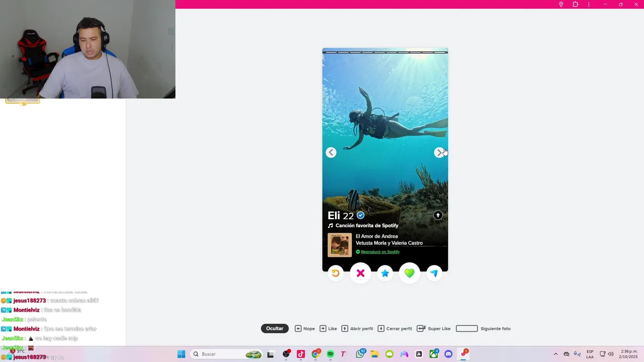Viewport: 644px width, 362px height.
Task: Click the 'Vetusta Morla y Valeria Castro' artist text
Action: click(x=389, y=243)
